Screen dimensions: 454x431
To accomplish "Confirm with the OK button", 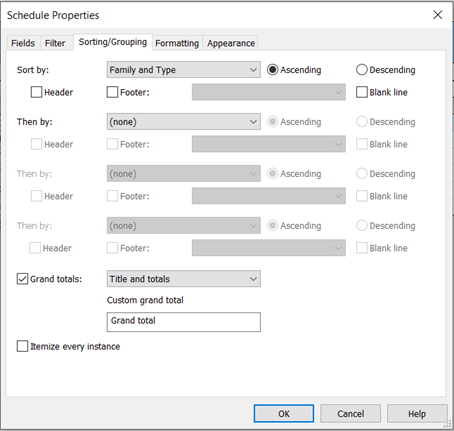I will click(284, 414).
